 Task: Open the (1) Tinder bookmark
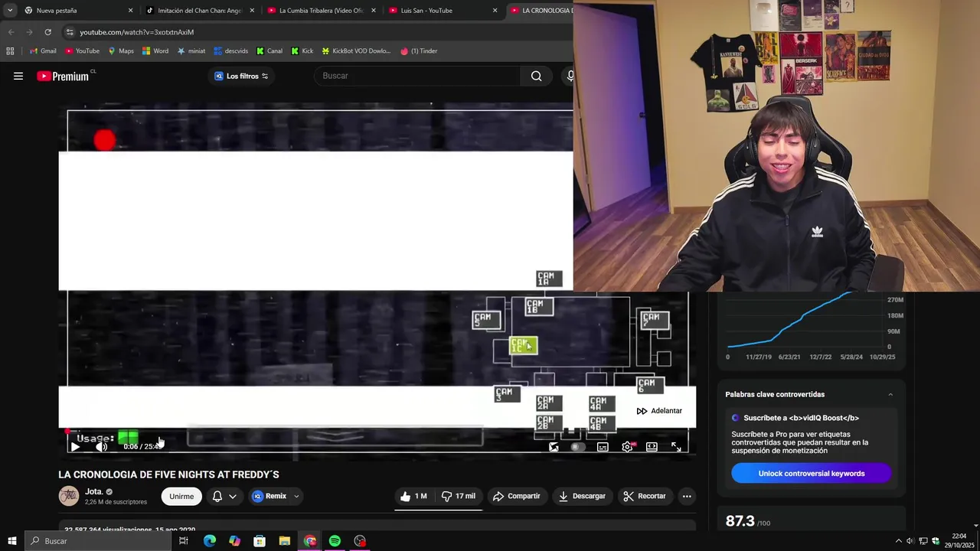419,51
